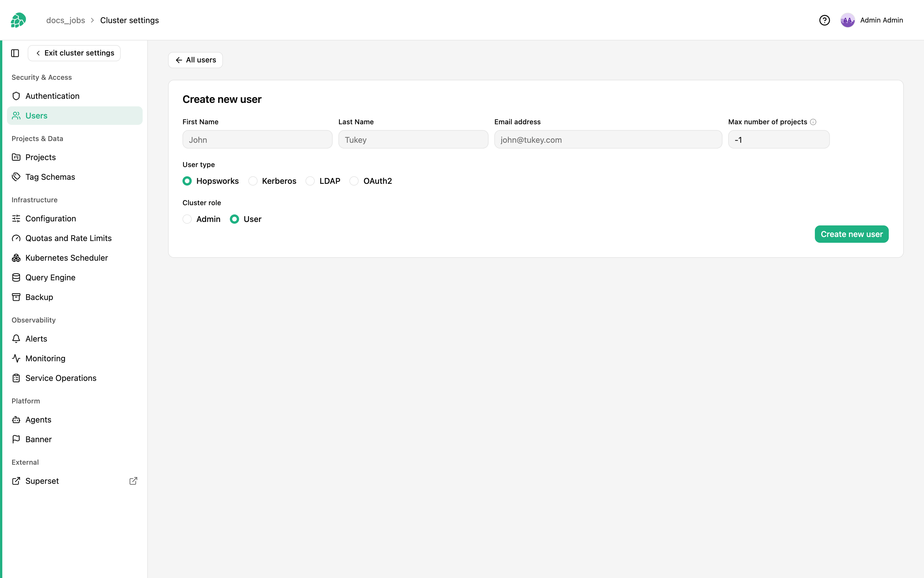Click the Max number of projects field
The width and height of the screenshot is (924, 578).
point(779,140)
